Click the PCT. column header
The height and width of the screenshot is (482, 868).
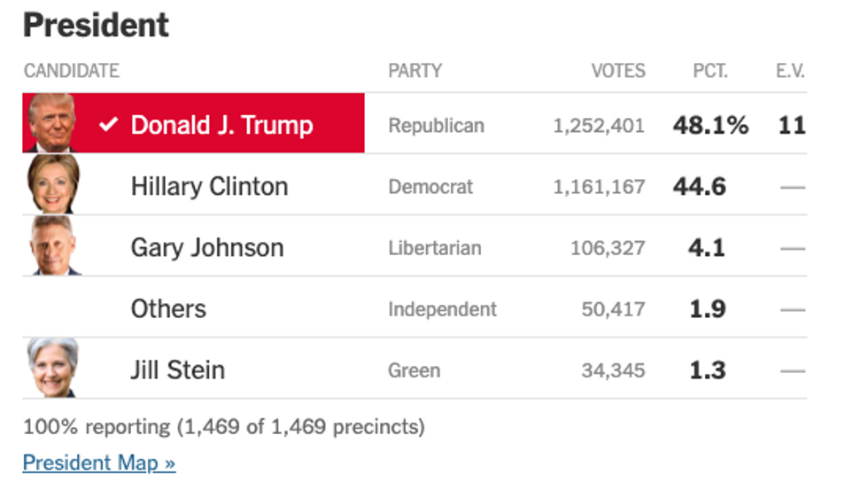710,71
